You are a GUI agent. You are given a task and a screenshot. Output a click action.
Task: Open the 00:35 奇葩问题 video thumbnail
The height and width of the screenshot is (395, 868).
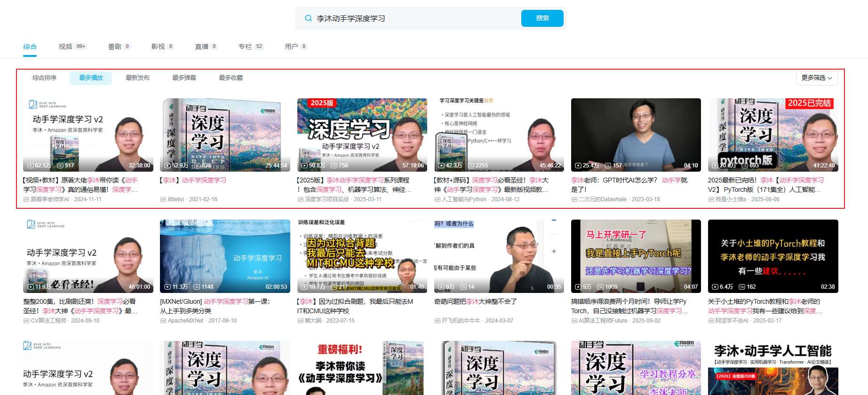tap(499, 256)
